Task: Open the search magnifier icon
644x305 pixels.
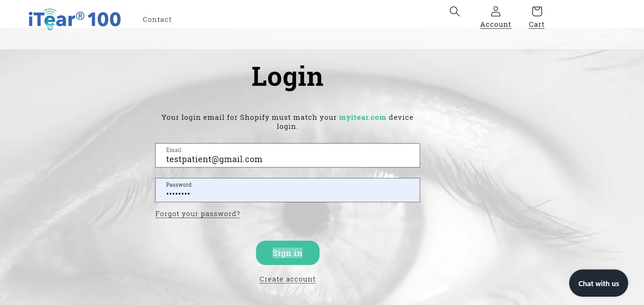Action: click(455, 11)
